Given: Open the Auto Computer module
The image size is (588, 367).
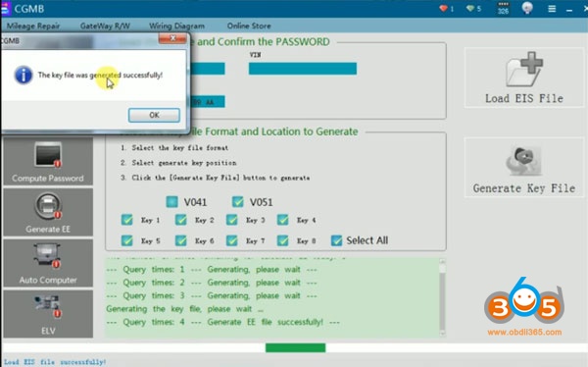Looking at the screenshot, I should click(48, 263).
